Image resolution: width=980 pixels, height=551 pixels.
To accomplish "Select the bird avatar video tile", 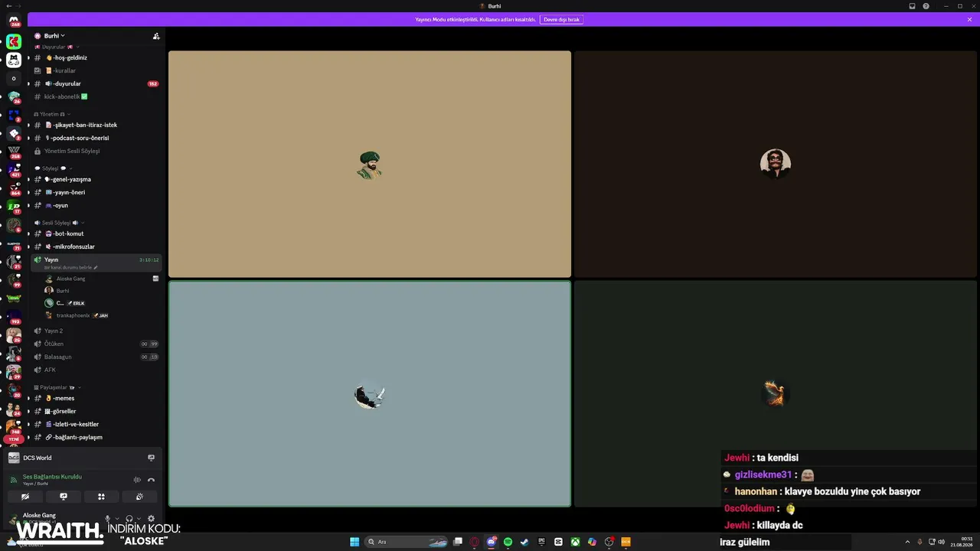I will [x=370, y=394].
